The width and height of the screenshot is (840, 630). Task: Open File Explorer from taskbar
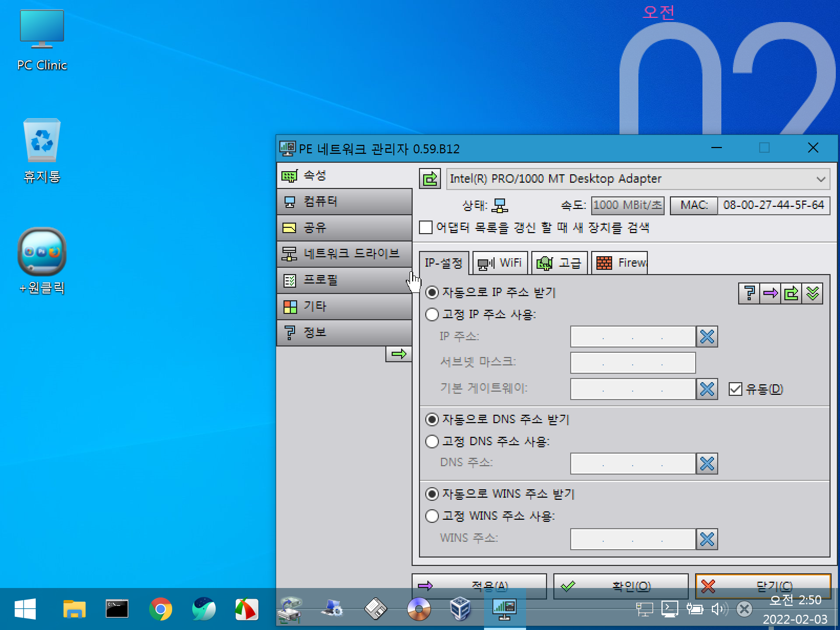point(74,609)
